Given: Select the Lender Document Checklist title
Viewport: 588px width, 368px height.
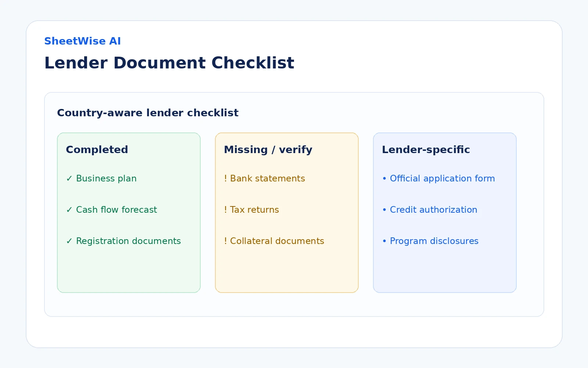Looking at the screenshot, I should coord(169,63).
